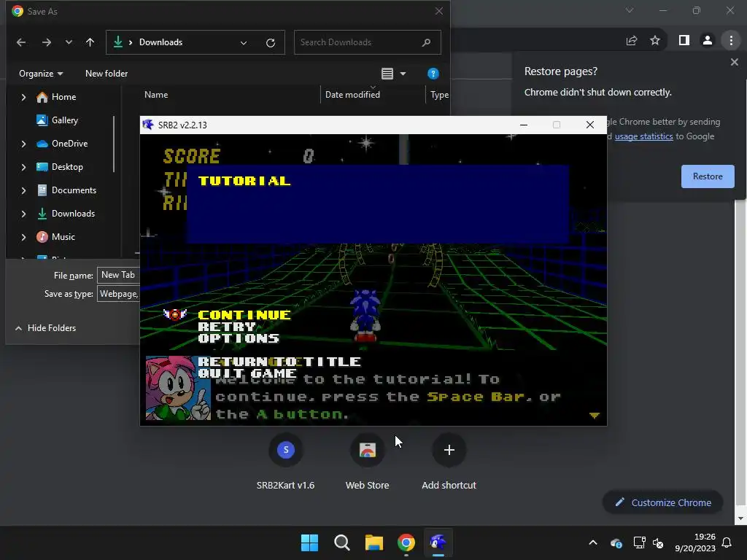The height and width of the screenshot is (560, 747).
Task: Open Gallery in navigation pane
Action: (65, 120)
